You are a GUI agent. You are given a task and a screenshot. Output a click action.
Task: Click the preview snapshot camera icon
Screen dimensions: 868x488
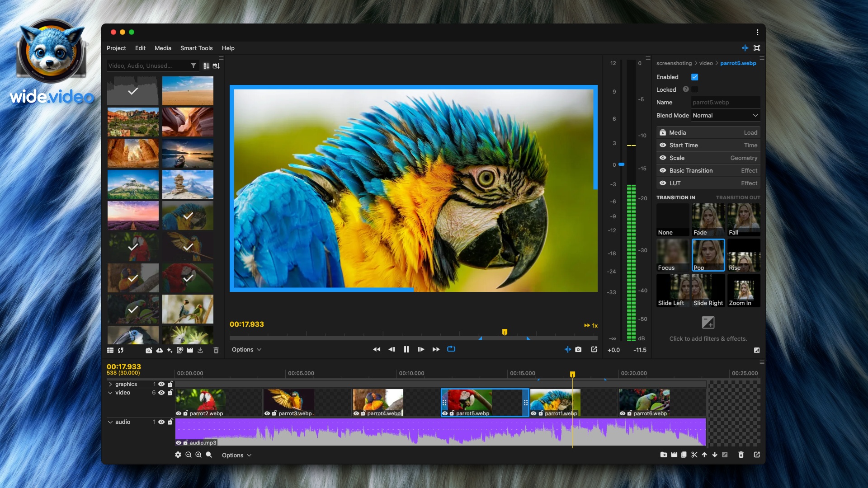(x=578, y=349)
